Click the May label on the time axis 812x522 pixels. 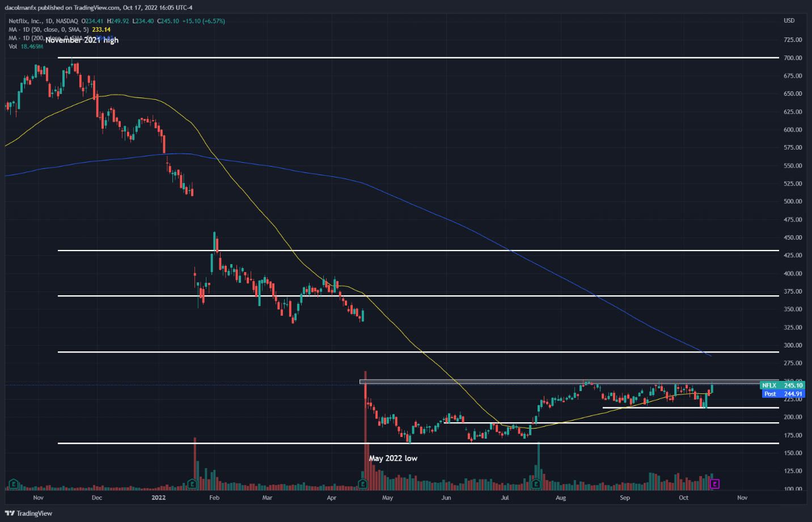387,498
